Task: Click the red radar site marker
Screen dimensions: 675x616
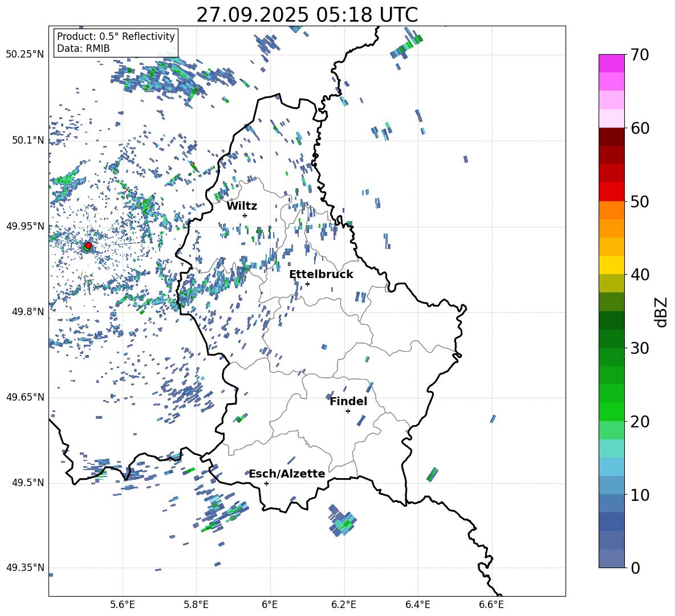Action: (88, 245)
